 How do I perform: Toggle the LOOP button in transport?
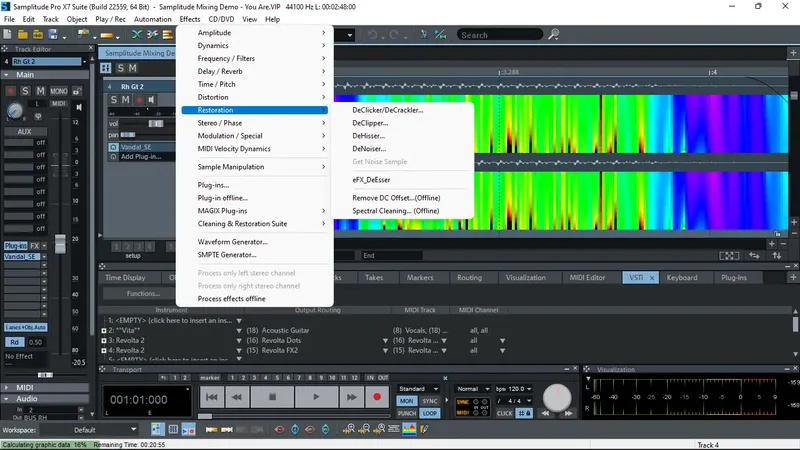(430, 412)
